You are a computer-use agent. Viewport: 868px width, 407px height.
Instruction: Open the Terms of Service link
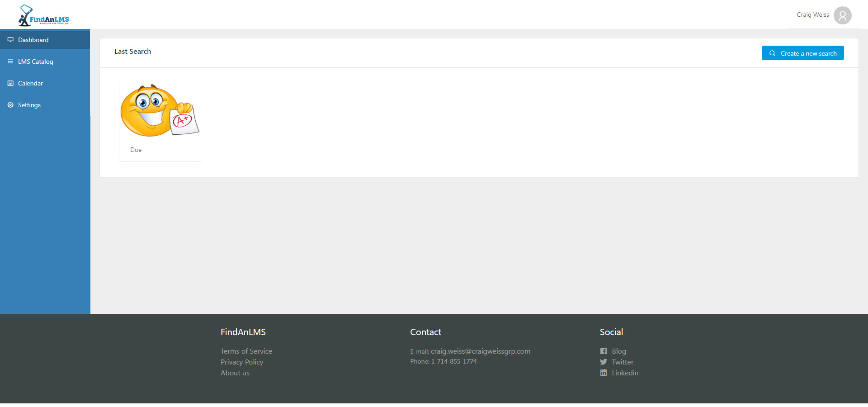coord(246,351)
